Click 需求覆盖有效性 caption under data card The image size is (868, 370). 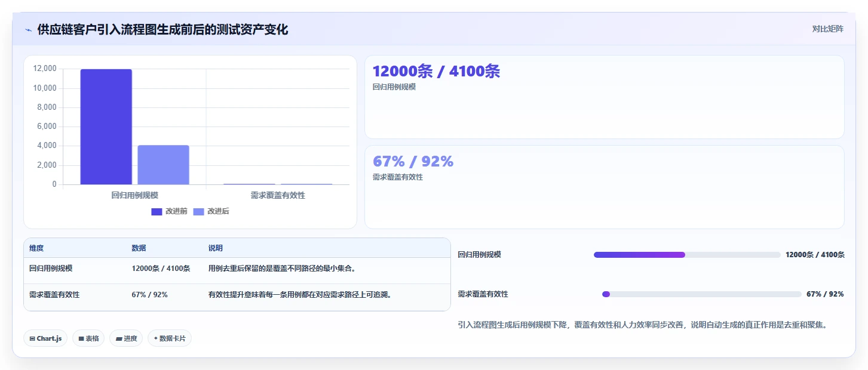pos(397,177)
